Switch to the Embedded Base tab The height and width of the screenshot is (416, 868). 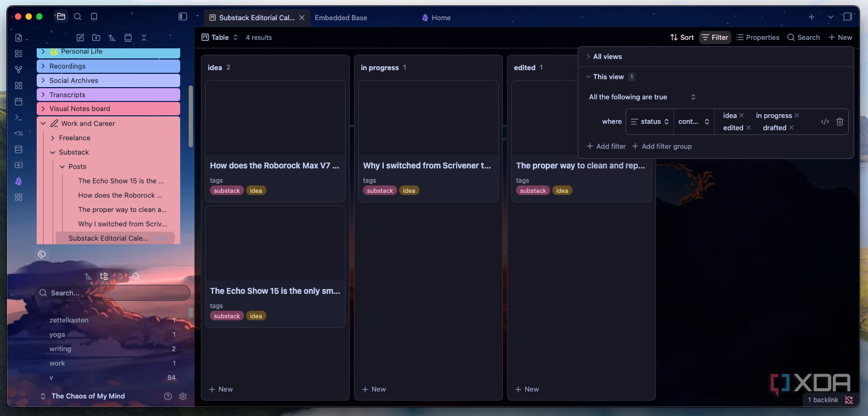(x=341, y=18)
